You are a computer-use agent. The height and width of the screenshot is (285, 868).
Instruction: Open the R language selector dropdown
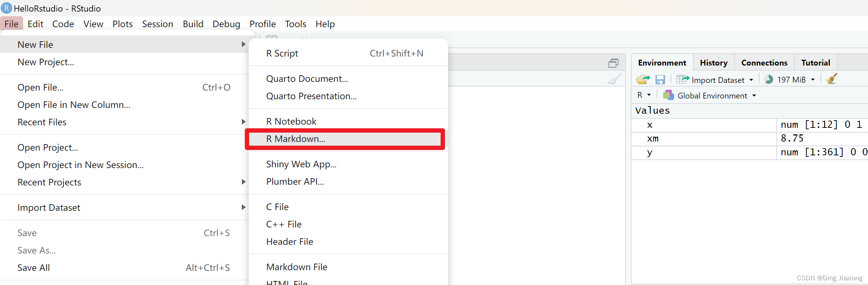pos(644,95)
